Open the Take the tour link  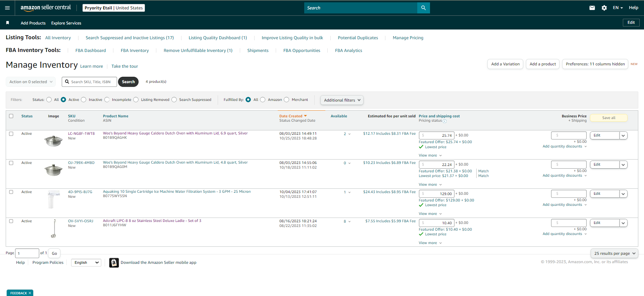(125, 66)
